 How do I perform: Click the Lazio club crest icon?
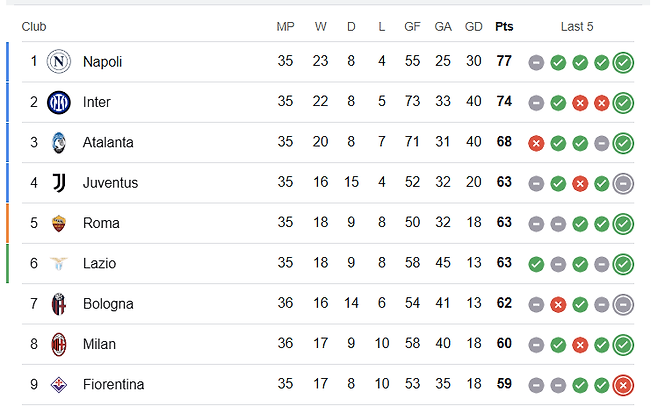(59, 264)
